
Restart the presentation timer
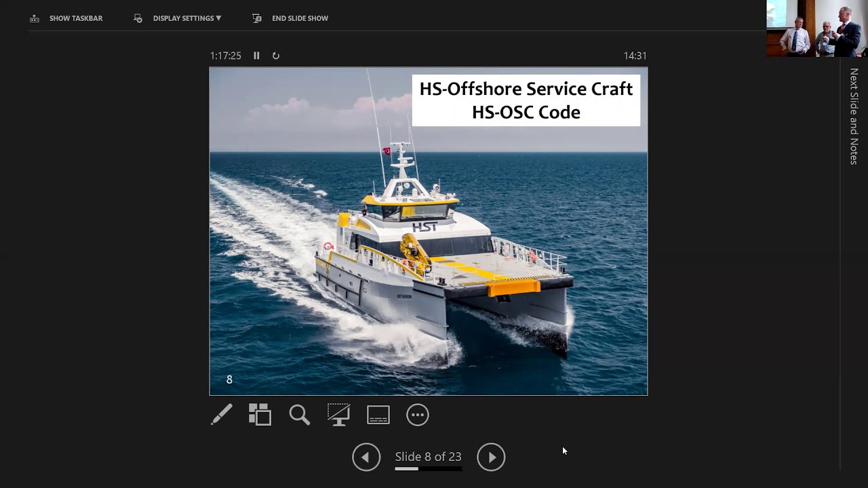pyautogui.click(x=276, y=56)
